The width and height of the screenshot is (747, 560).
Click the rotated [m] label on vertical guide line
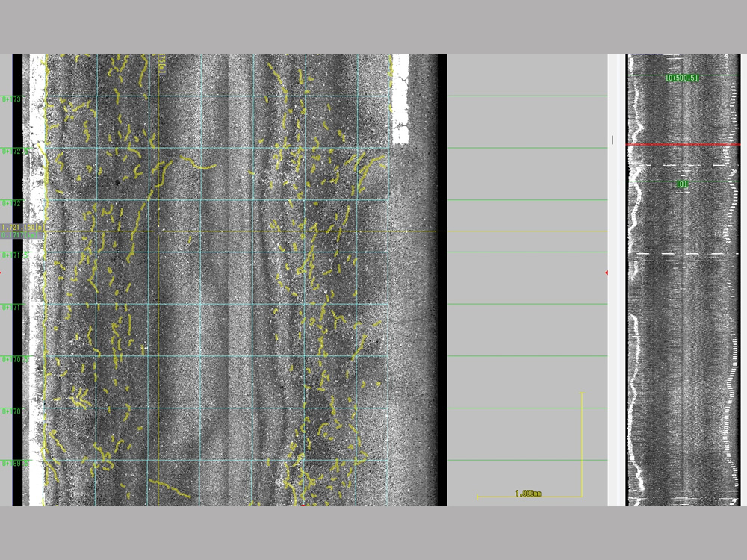click(x=162, y=64)
